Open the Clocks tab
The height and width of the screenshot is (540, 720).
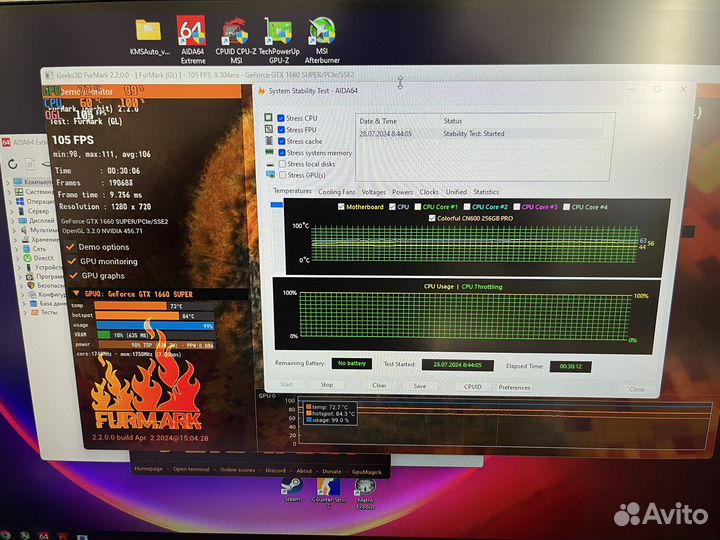(429, 192)
